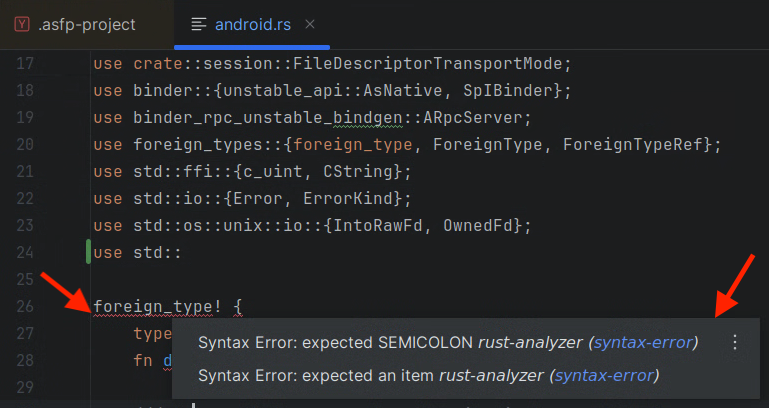Image resolution: width=769 pixels, height=408 pixels.
Task: Click the android.rs file type icon
Action: 199,24
